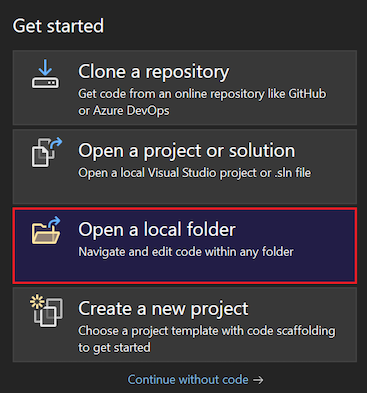
Task: Select the Open a local folder title
Action: click(x=157, y=229)
